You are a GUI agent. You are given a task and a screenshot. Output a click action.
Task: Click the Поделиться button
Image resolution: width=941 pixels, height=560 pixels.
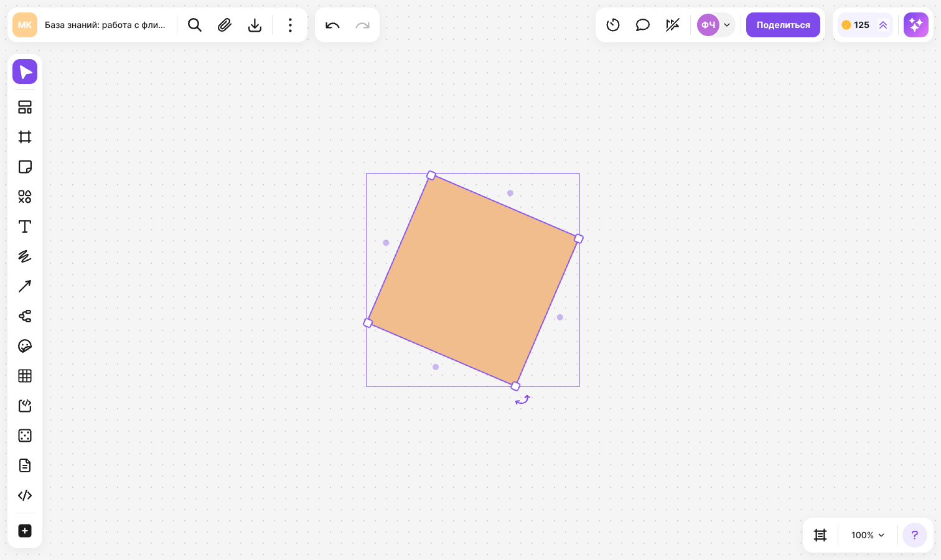click(783, 25)
